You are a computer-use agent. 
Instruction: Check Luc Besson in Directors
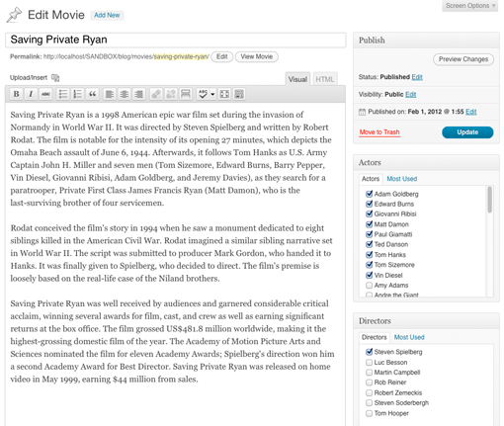coord(370,363)
